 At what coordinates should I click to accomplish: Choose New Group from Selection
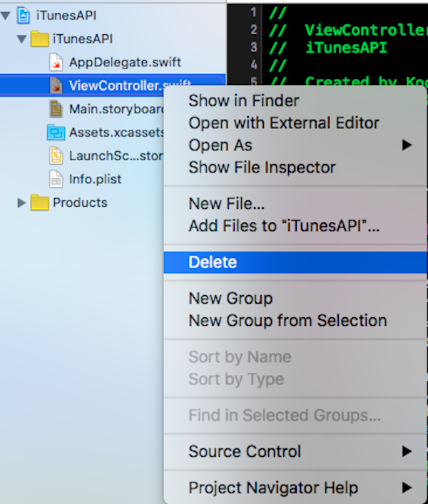295,321
